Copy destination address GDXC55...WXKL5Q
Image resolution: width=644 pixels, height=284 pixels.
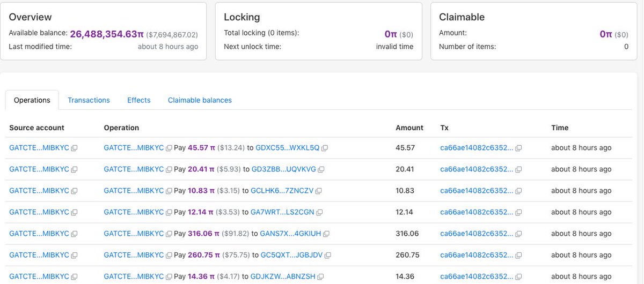click(x=325, y=148)
